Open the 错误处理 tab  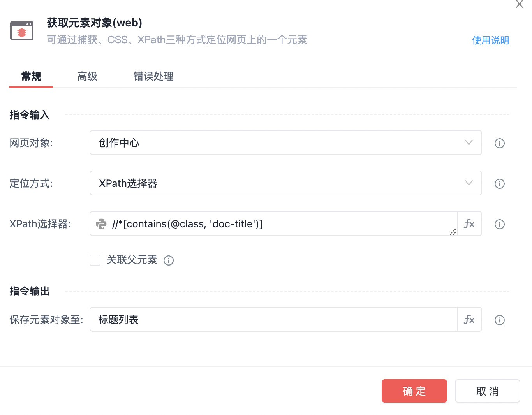[153, 76]
